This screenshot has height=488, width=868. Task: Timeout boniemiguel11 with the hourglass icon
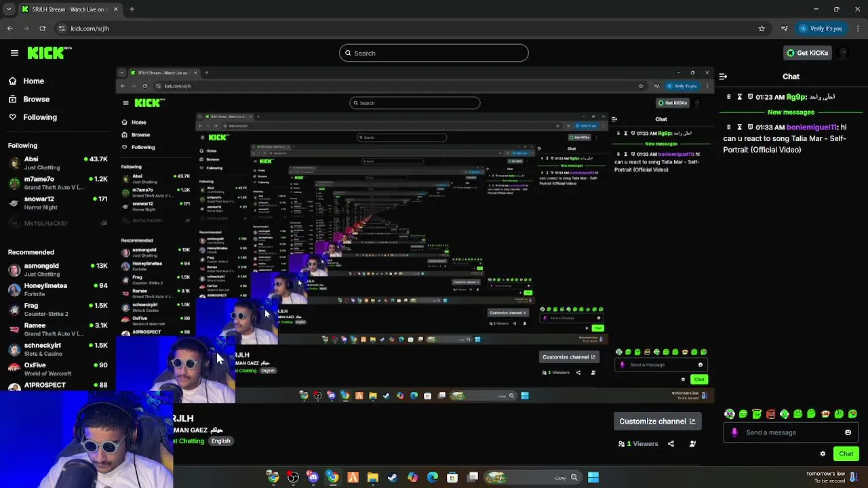(740, 127)
